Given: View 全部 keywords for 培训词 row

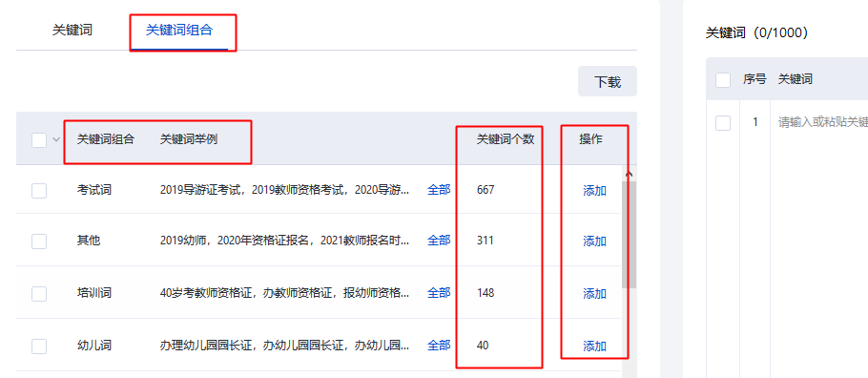Looking at the screenshot, I should (x=439, y=293).
